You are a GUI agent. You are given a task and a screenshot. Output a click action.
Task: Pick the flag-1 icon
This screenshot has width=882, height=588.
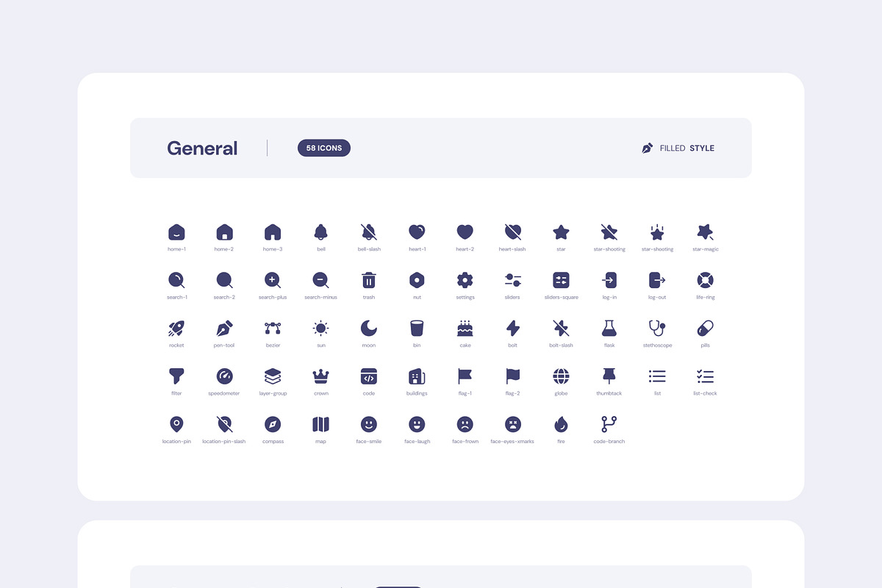point(465,376)
